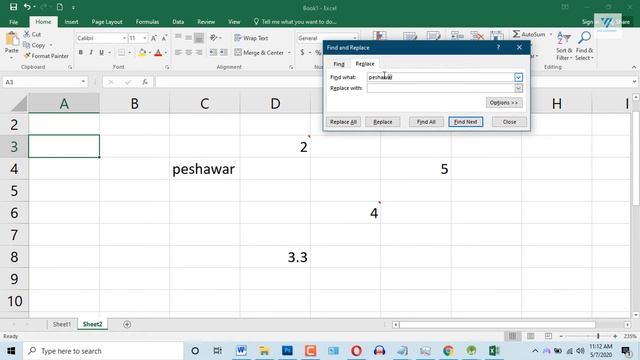This screenshot has width=640, height=360.
Task: Click the Accounting dollar format icon
Action: pos(302,52)
